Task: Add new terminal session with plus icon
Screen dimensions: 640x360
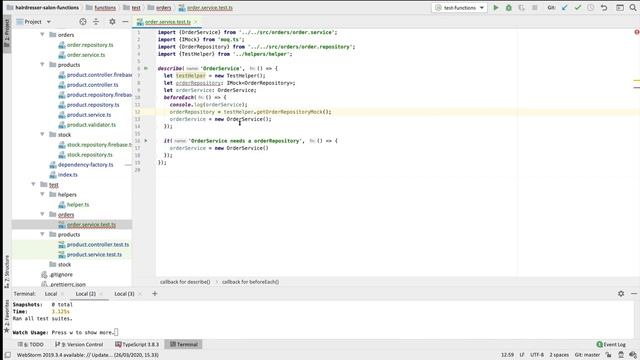Action: coord(155,293)
